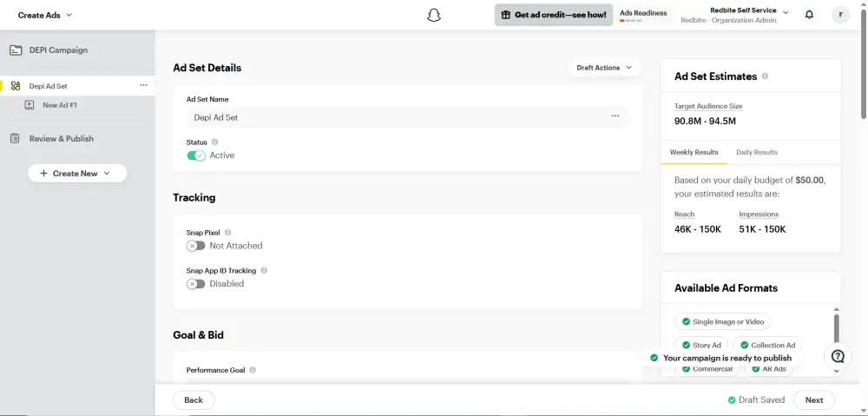Click the info icon next to Snap Pixel
Screen dimensions: 868x416
click(x=228, y=233)
